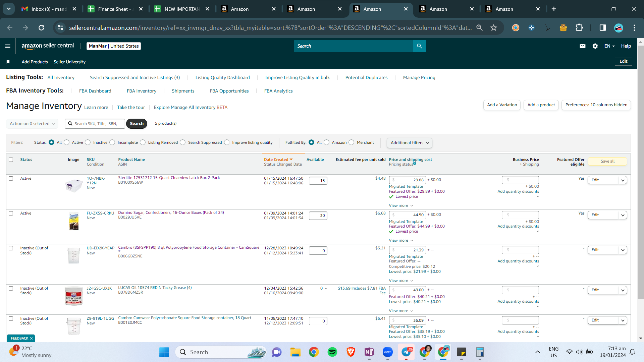Open Spotify from the taskbar
The height and width of the screenshot is (362, 644).
332,352
